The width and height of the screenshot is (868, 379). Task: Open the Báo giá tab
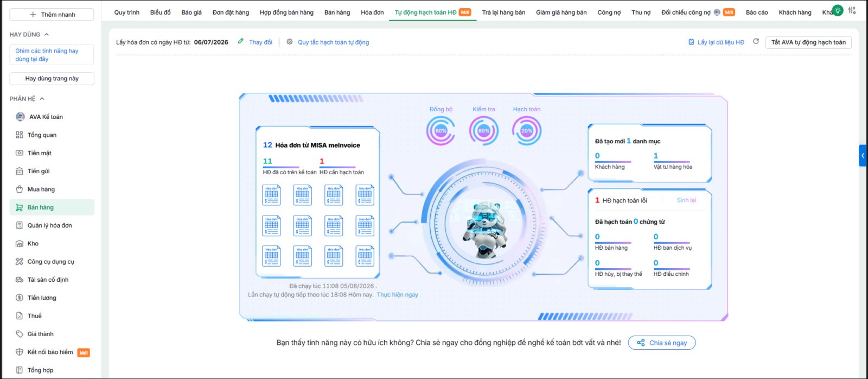192,12
